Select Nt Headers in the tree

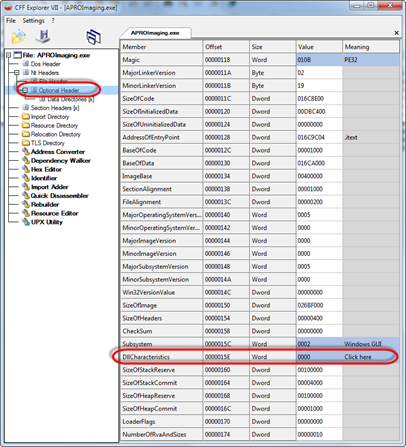pyautogui.click(x=45, y=73)
